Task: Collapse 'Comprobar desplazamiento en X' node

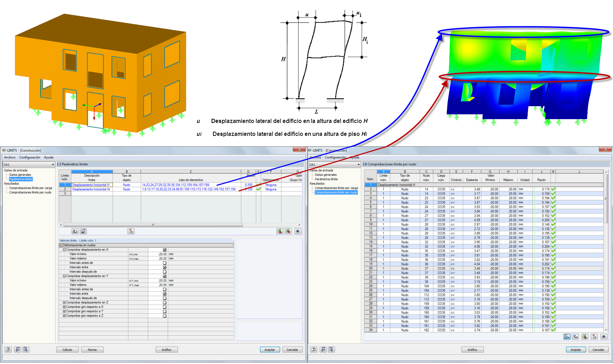Action: pyautogui.click(x=64, y=250)
